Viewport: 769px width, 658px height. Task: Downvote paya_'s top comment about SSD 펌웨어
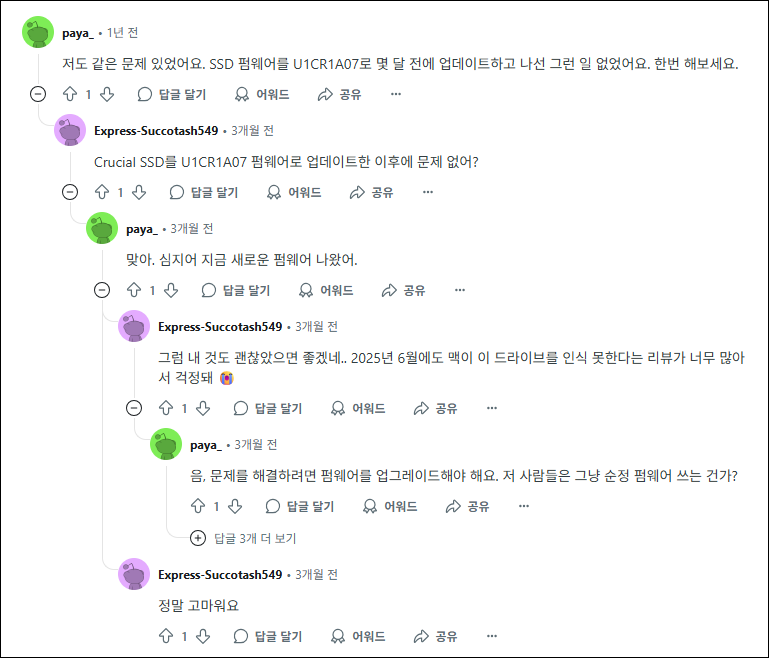(107, 94)
